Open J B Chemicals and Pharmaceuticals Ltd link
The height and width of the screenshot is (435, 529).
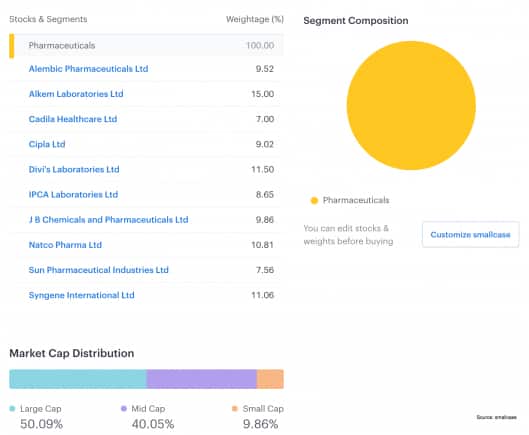108,220
